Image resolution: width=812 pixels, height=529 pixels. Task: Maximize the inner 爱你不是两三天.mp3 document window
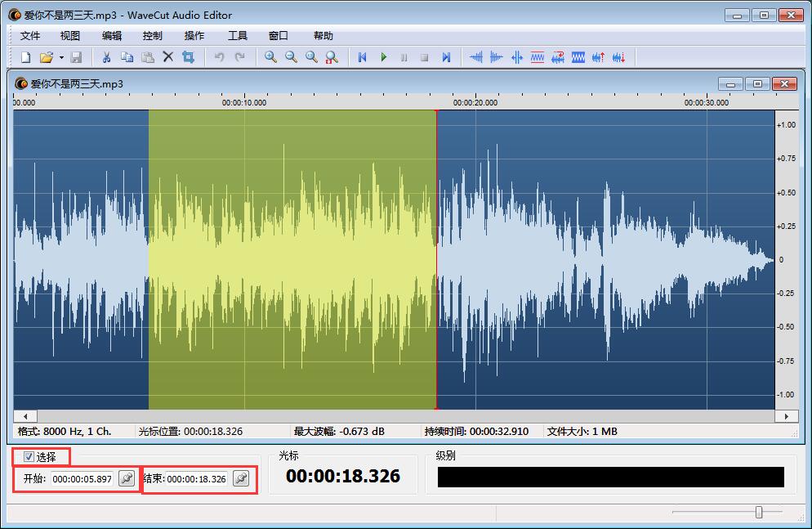point(757,84)
